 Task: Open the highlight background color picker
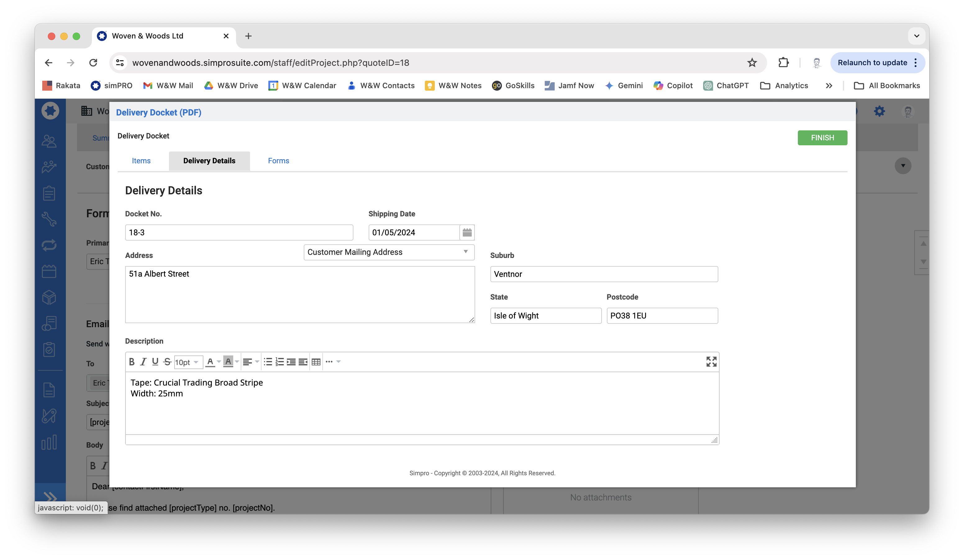click(x=237, y=362)
